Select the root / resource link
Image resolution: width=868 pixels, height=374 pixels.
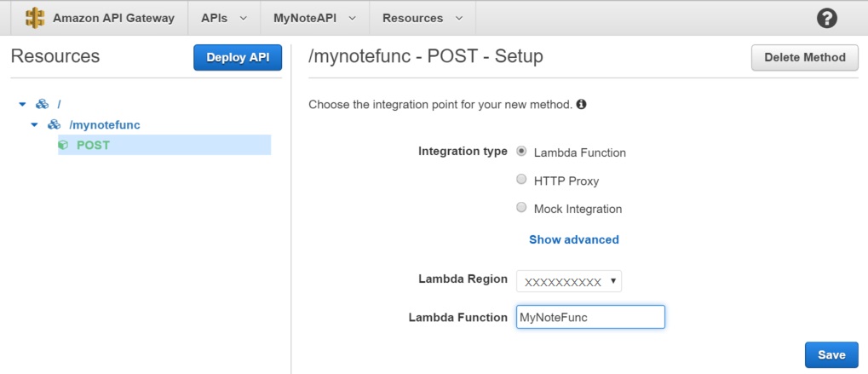click(x=60, y=104)
